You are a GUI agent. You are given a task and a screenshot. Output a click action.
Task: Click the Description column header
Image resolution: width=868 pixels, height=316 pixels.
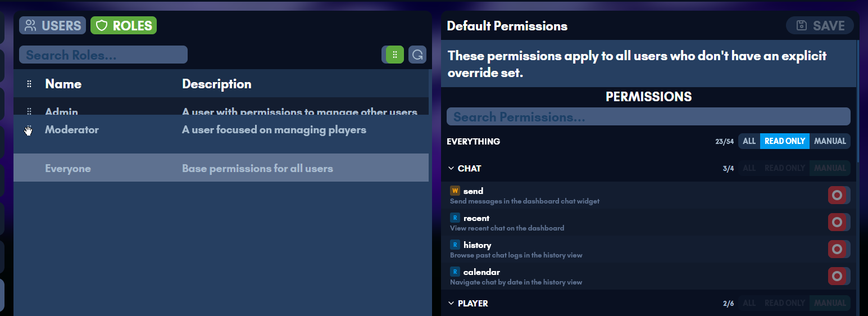pos(217,84)
